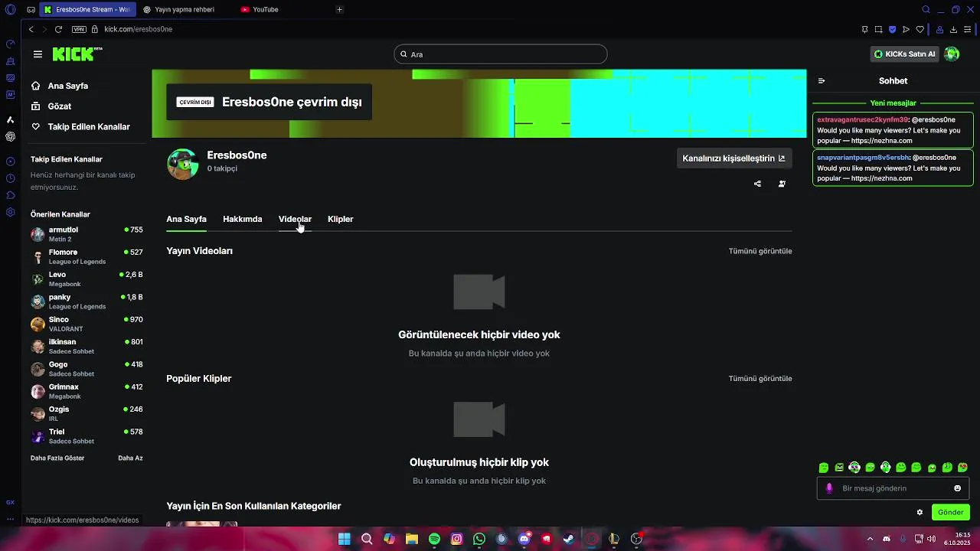This screenshot has height=551, width=980.
Task: Click username extravagantrusec2kynfm39 in chat
Action: click(862, 120)
